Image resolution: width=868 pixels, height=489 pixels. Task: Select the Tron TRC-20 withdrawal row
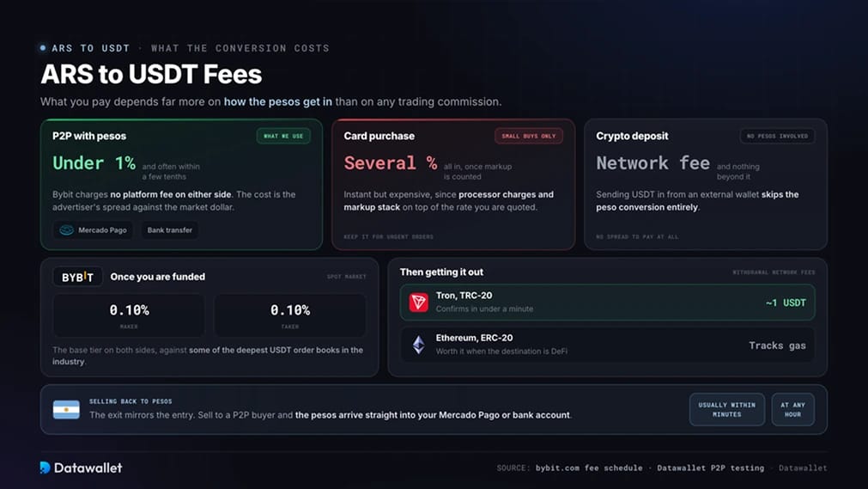coord(607,303)
